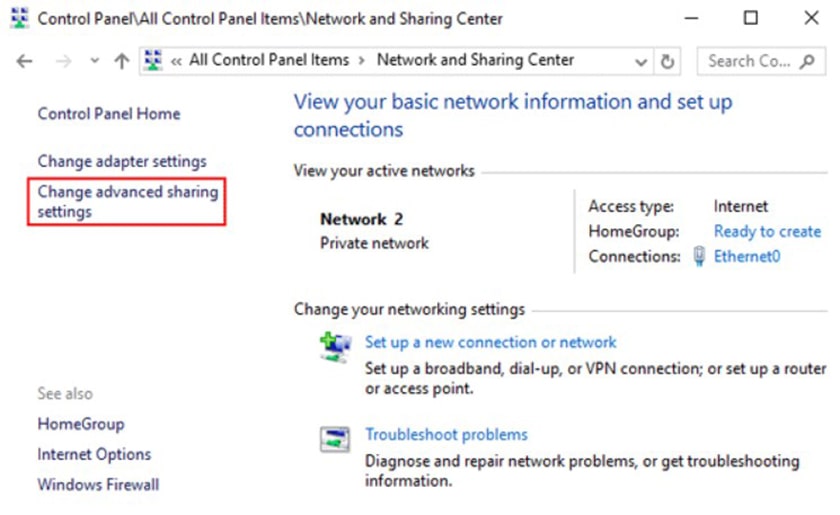Viewport: 840px width, 515px height.
Task: Click the Back navigation arrow
Action: point(25,61)
